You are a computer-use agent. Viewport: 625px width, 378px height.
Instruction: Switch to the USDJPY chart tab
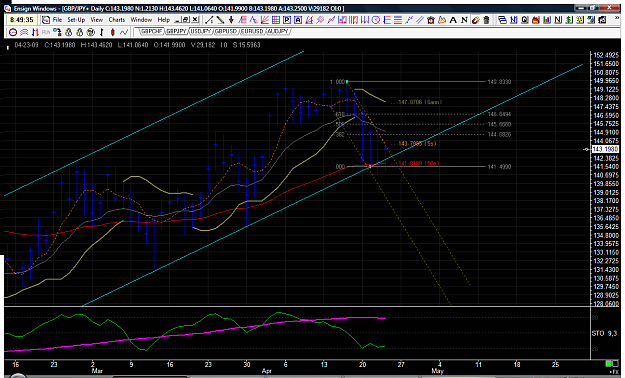pos(200,31)
